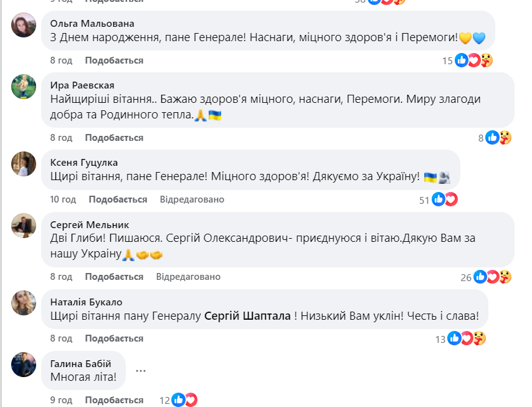Open the three-dot options menu near Галина Бабій's comment
532x407 pixels.
(141, 370)
